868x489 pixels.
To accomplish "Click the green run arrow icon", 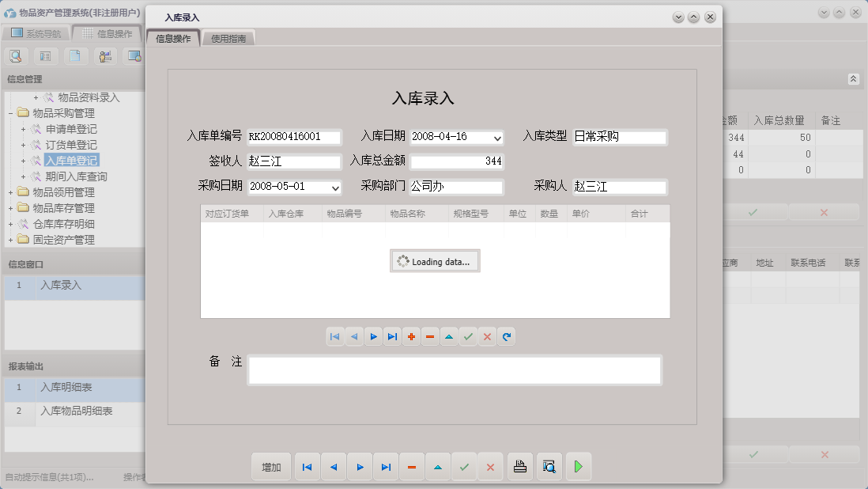I will click(x=578, y=466).
